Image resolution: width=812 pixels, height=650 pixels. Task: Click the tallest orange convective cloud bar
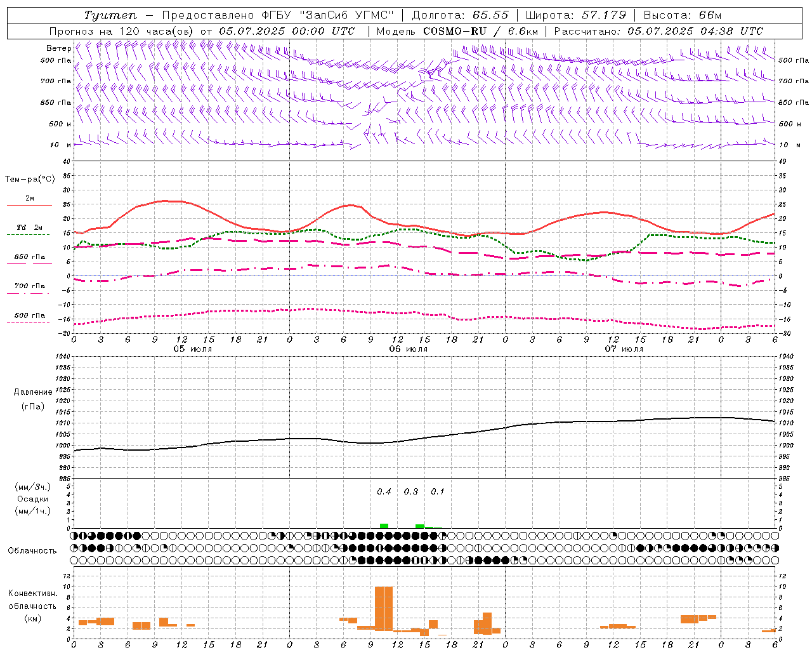coord(384,608)
